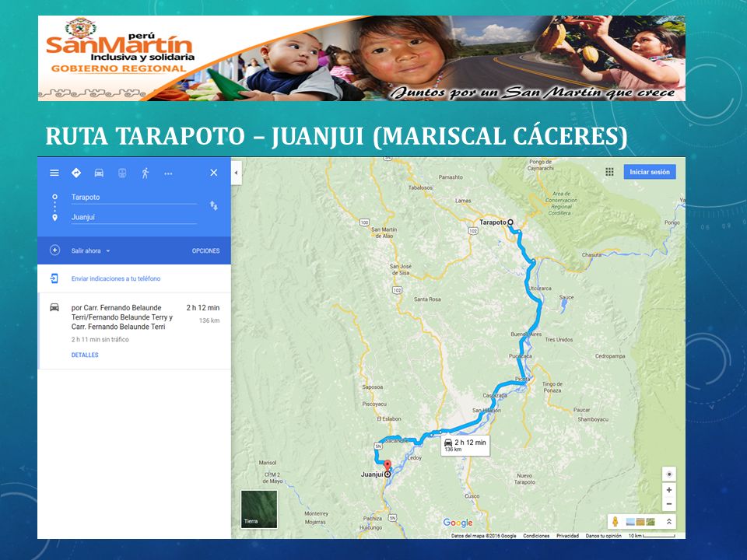Open the Google Maps hamburger menu
Screen dimensions: 747x560
tap(54, 173)
